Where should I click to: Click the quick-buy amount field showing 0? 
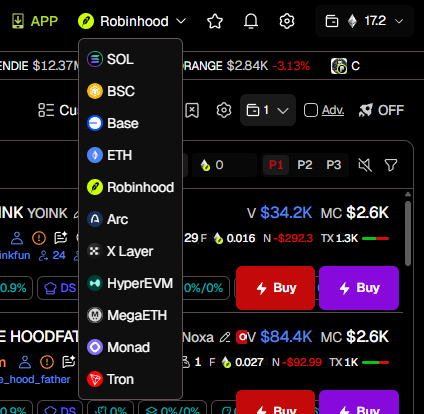tap(224, 165)
